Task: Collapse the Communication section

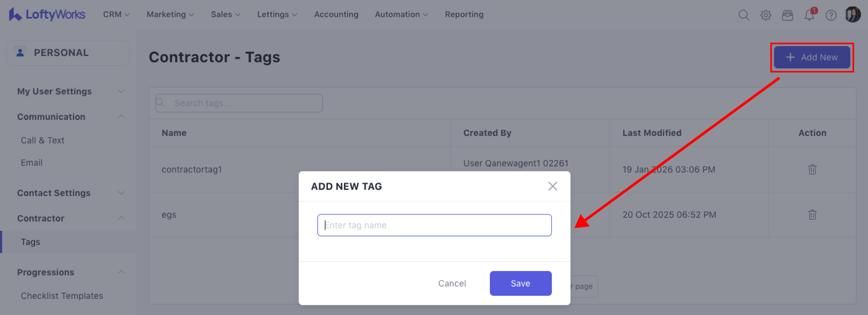Action: click(71, 116)
